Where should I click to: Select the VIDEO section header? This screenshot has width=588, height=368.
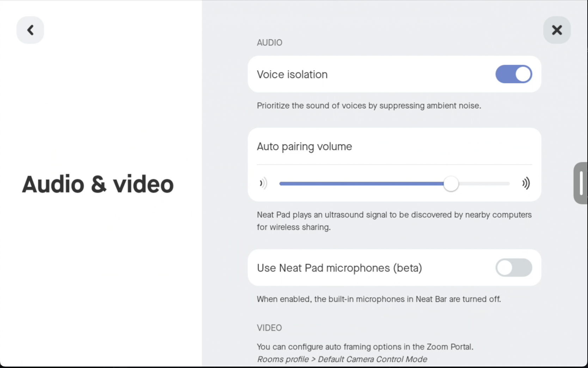click(269, 328)
